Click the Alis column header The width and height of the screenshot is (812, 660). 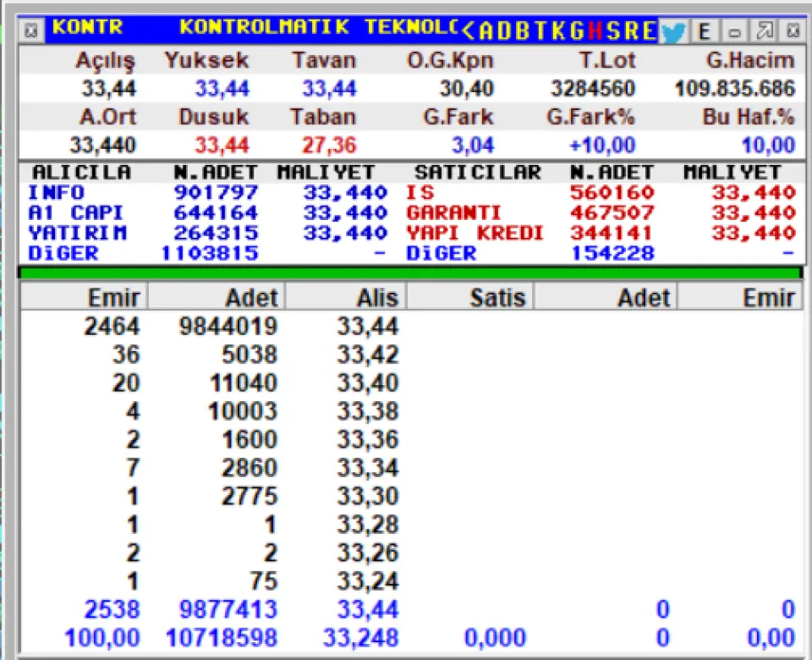pos(346,296)
